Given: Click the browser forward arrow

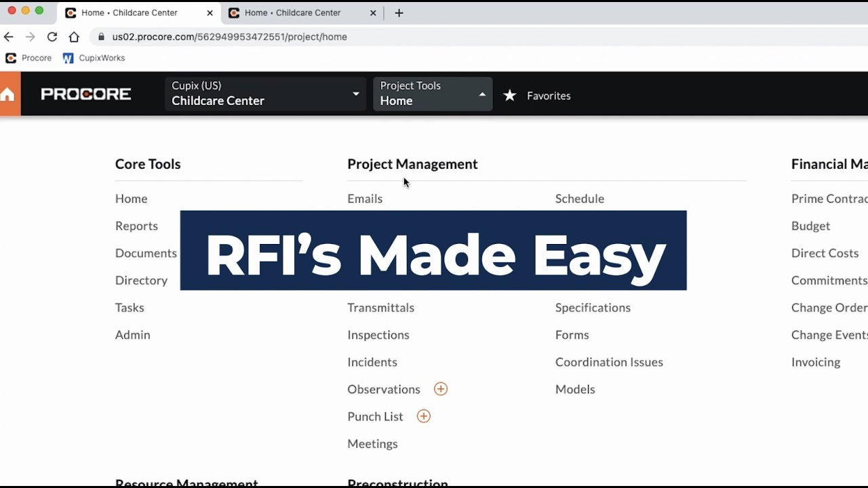Looking at the screenshot, I should 30,37.
